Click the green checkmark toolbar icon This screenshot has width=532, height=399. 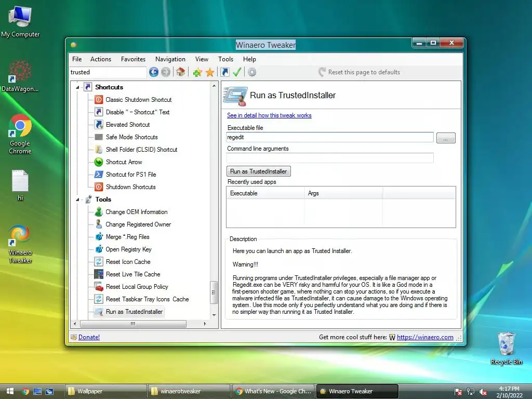click(x=237, y=72)
